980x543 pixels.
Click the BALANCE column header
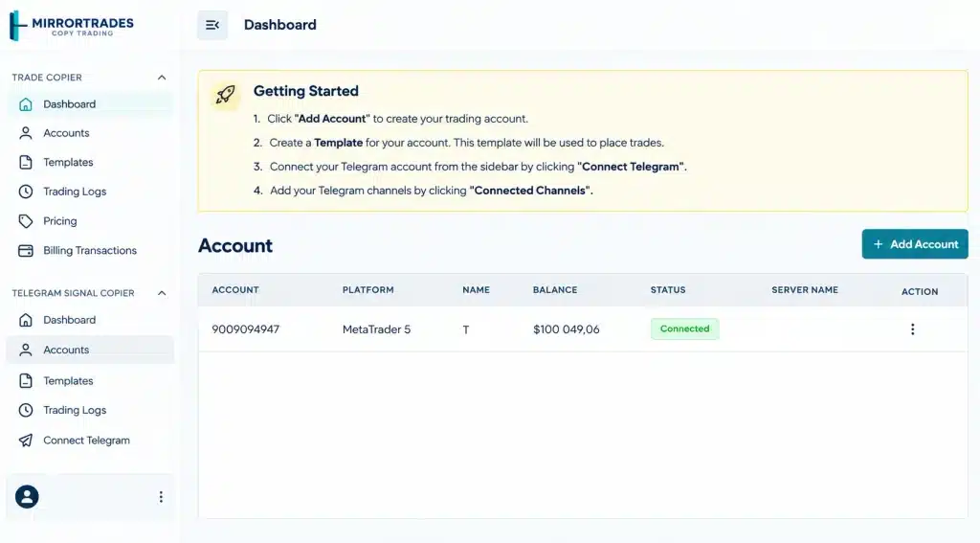coord(555,289)
